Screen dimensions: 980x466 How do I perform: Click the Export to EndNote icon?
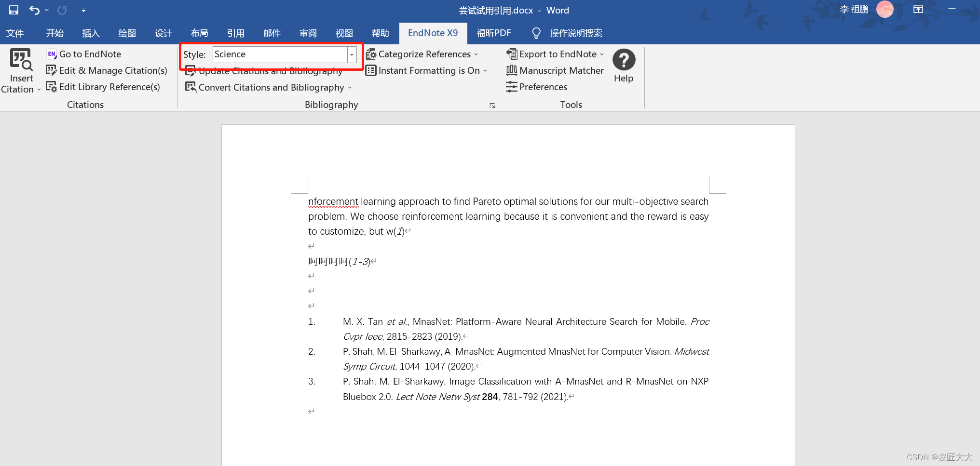[511, 54]
